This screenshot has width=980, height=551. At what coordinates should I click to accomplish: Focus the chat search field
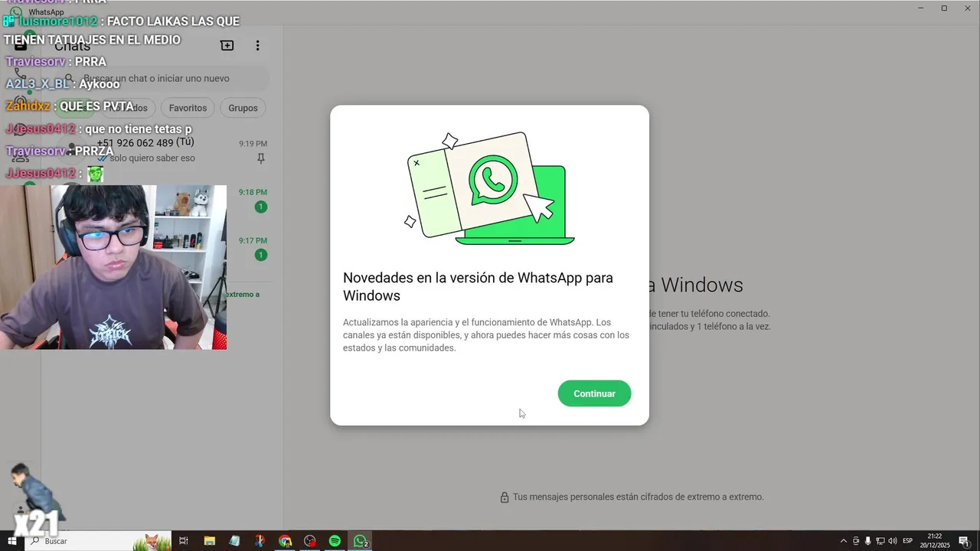point(164,78)
